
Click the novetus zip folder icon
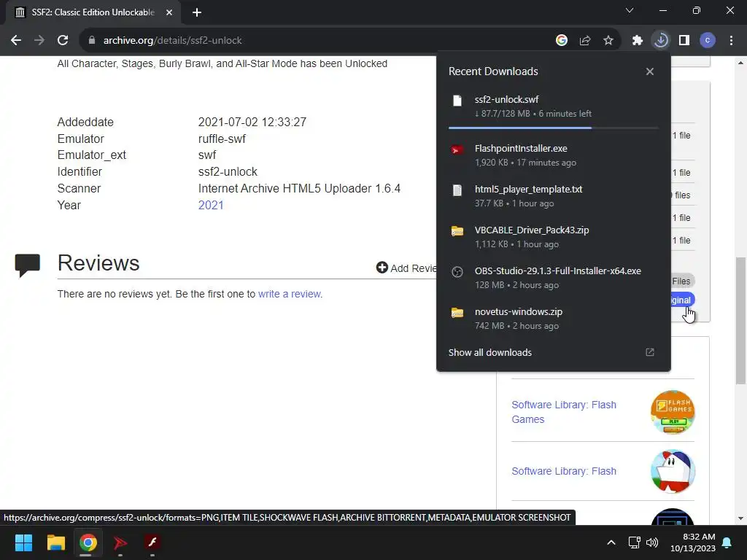click(x=457, y=313)
